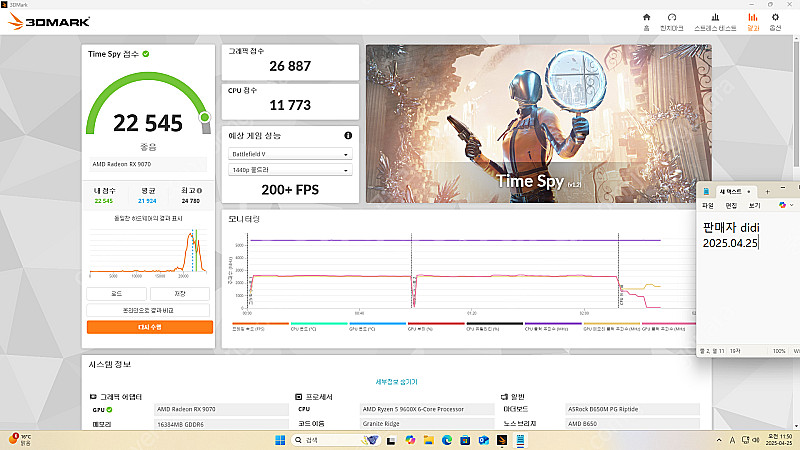Click the green check next to GPU label
This screenshot has height=450, width=800.
click(109, 409)
